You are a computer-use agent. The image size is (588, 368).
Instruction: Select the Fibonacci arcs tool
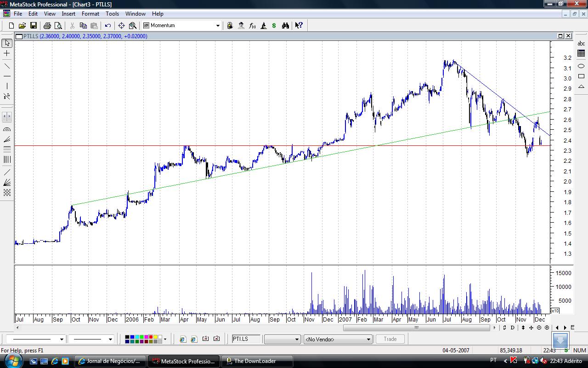pyautogui.click(x=7, y=130)
